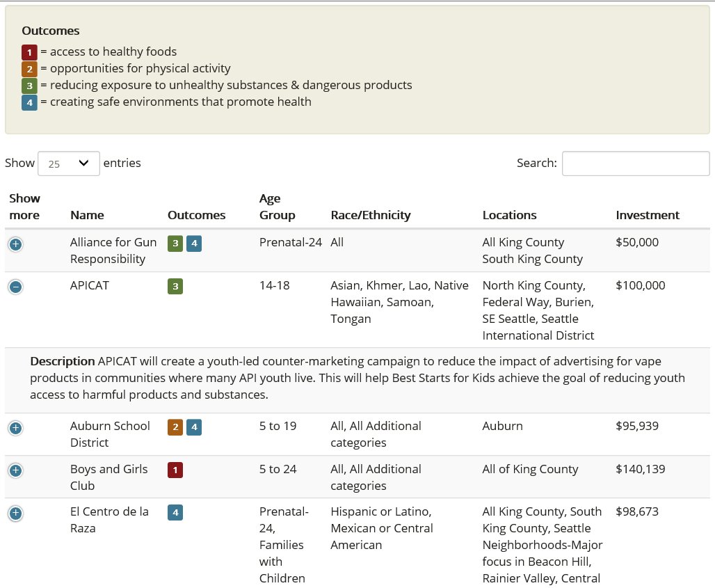Sort by Outcomes column header
Image resolution: width=715 pixels, height=588 pixels.
[x=197, y=215]
